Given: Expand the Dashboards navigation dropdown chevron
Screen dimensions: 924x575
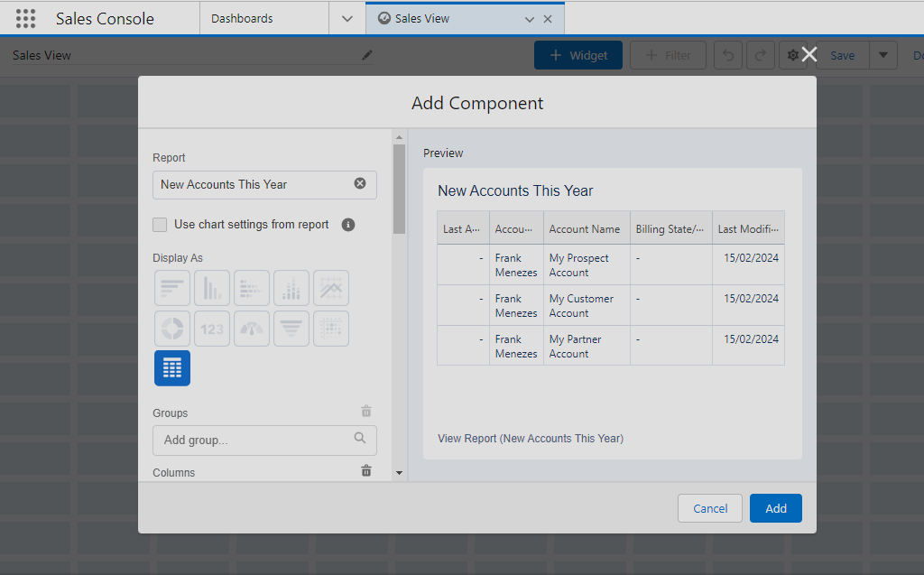Looking at the screenshot, I should 347,19.
